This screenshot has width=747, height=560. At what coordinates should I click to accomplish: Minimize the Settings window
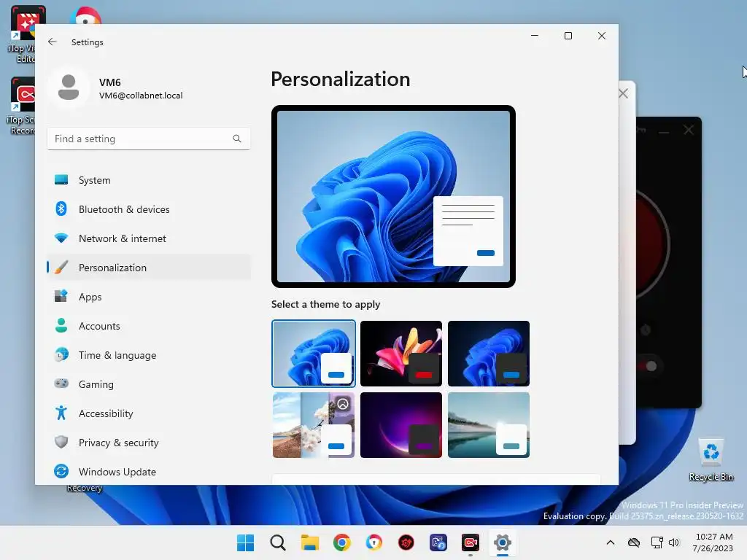(x=535, y=36)
